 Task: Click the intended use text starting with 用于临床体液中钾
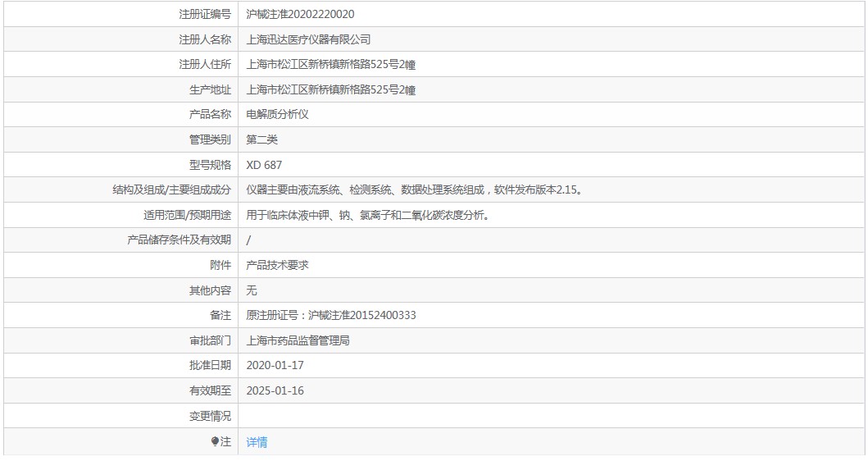point(369,215)
